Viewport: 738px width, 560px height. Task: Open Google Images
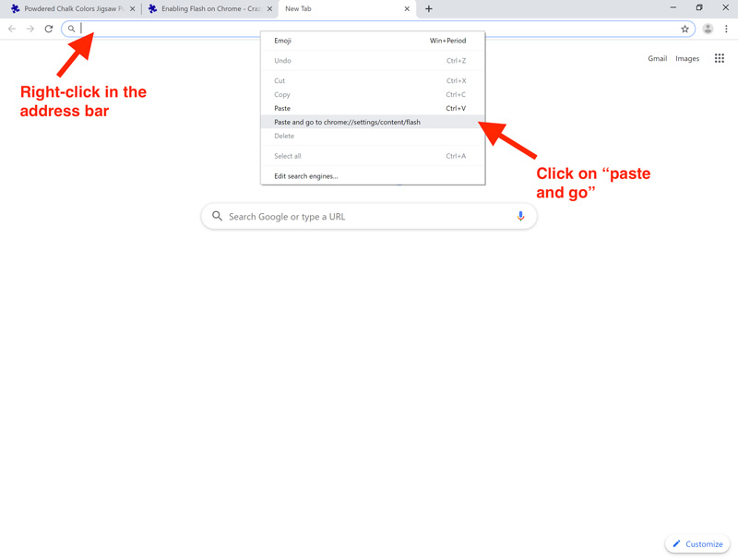tap(687, 58)
